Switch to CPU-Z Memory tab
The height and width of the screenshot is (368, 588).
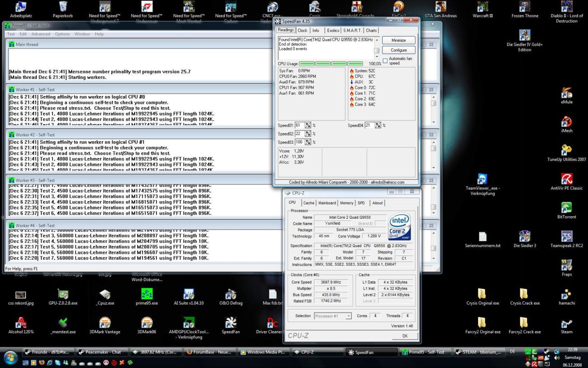347,203
